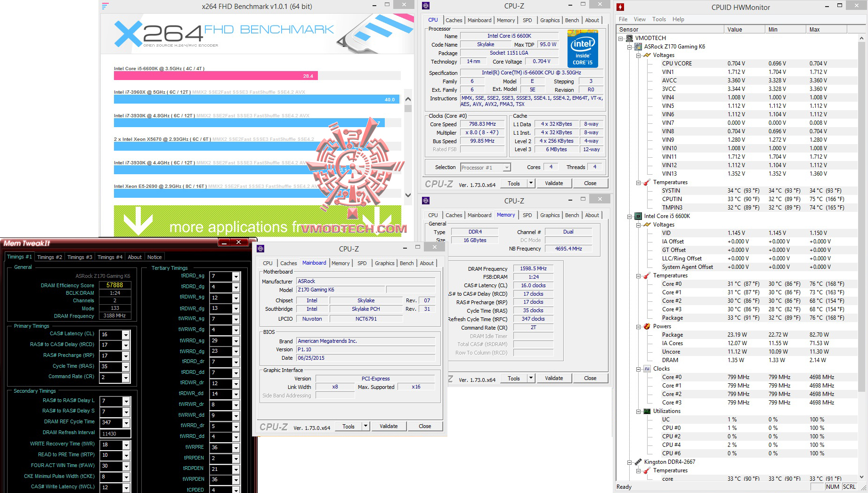Screen dimensions: 868x493
Task: Switch to Timings #2 tab in Mem TweakIt
Action: (49, 257)
